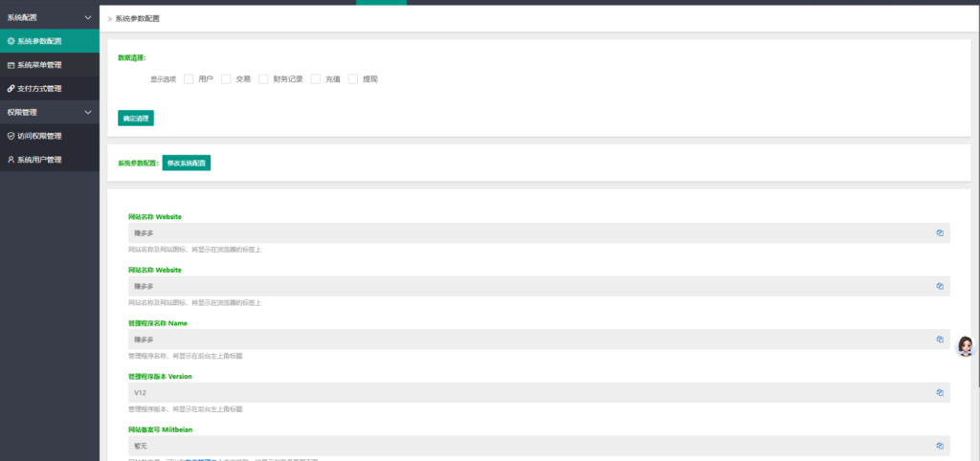Open 系统菜单管理 in the sidebar
The width and height of the screenshot is (980, 461).
39,65
